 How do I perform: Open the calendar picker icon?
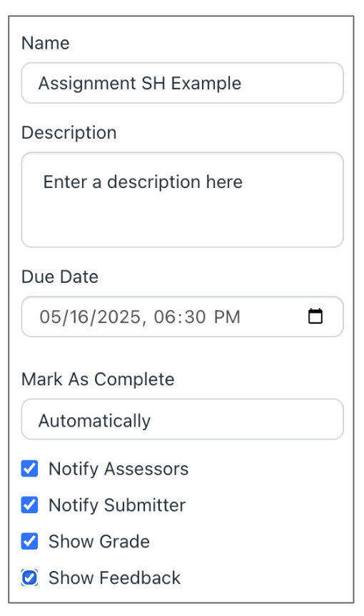pyautogui.click(x=315, y=317)
